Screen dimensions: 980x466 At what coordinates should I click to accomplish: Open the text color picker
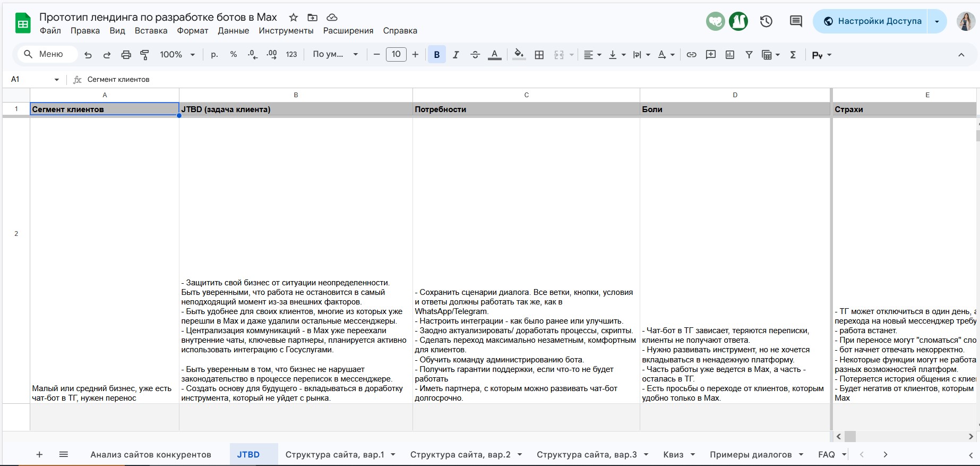[494, 55]
